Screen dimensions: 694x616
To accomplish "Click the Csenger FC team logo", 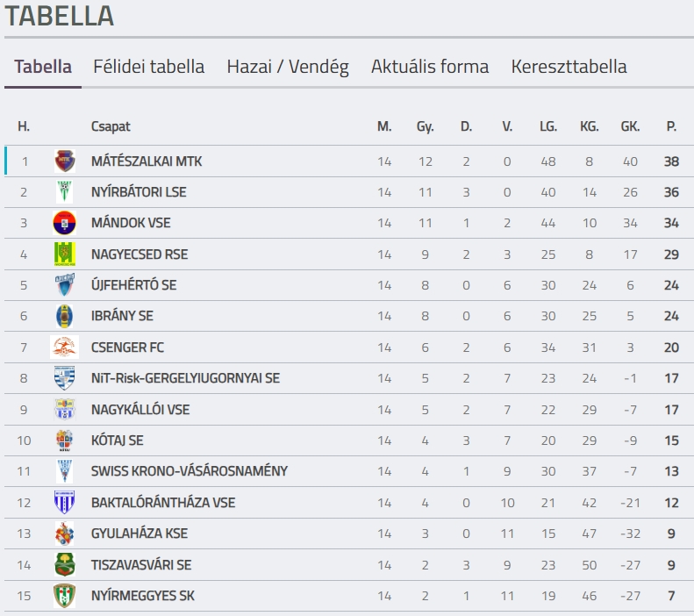I will click(x=64, y=347).
